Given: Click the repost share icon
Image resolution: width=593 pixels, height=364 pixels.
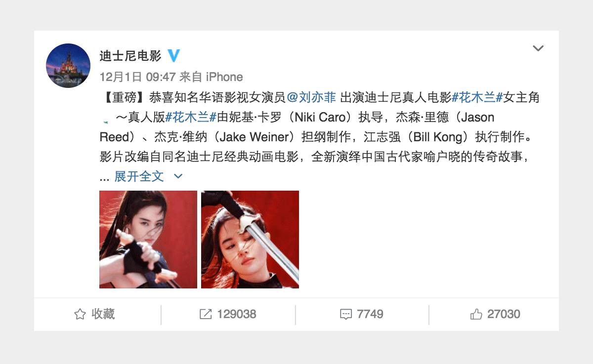Looking at the screenshot, I should click(206, 314).
